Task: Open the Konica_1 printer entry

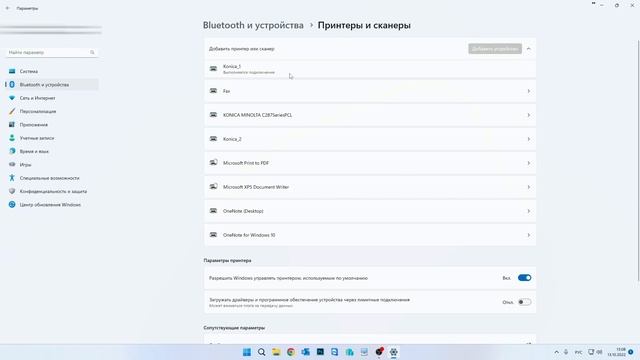Action: 370,69
